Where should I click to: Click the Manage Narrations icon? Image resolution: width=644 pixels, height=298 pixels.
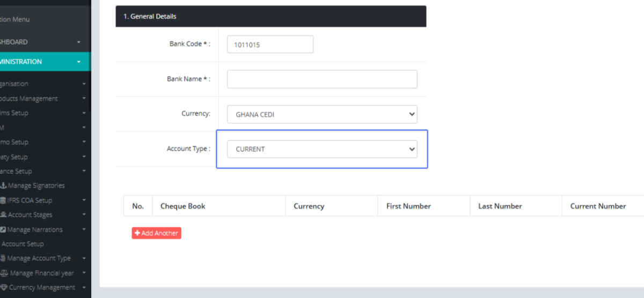3,230
